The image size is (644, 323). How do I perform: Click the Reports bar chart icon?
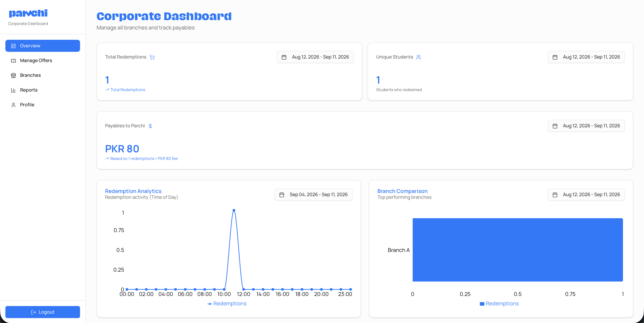13,90
